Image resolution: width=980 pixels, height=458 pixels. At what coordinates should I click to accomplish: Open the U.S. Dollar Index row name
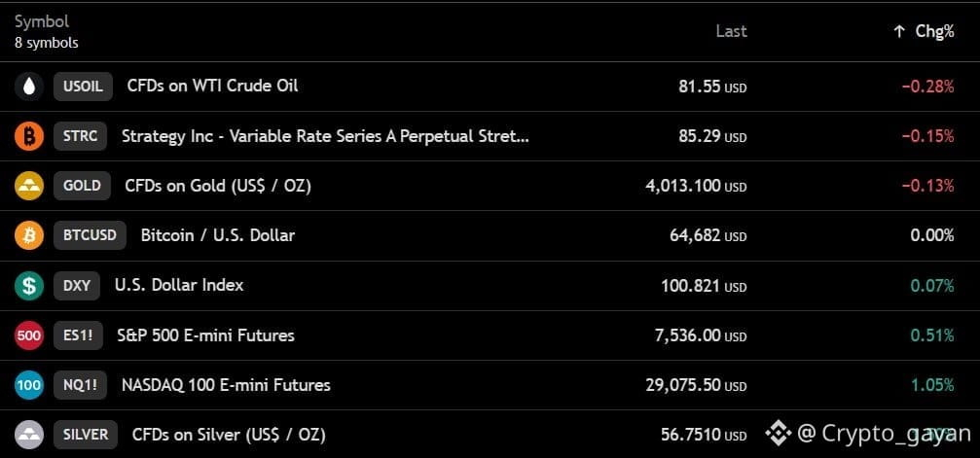(179, 286)
